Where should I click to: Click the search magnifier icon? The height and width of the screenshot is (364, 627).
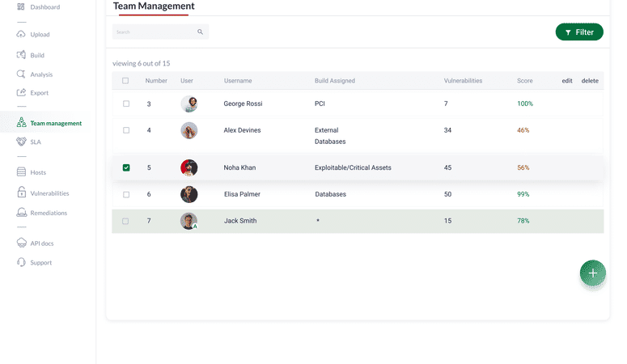coord(201,32)
